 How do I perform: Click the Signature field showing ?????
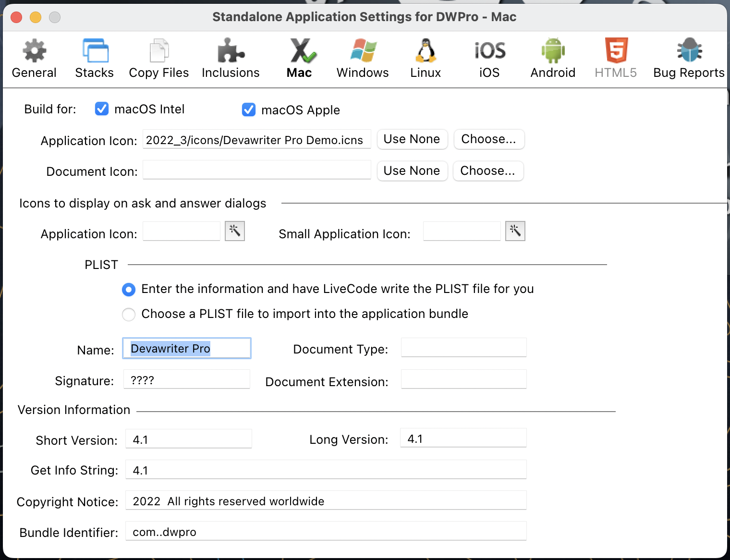(x=187, y=379)
